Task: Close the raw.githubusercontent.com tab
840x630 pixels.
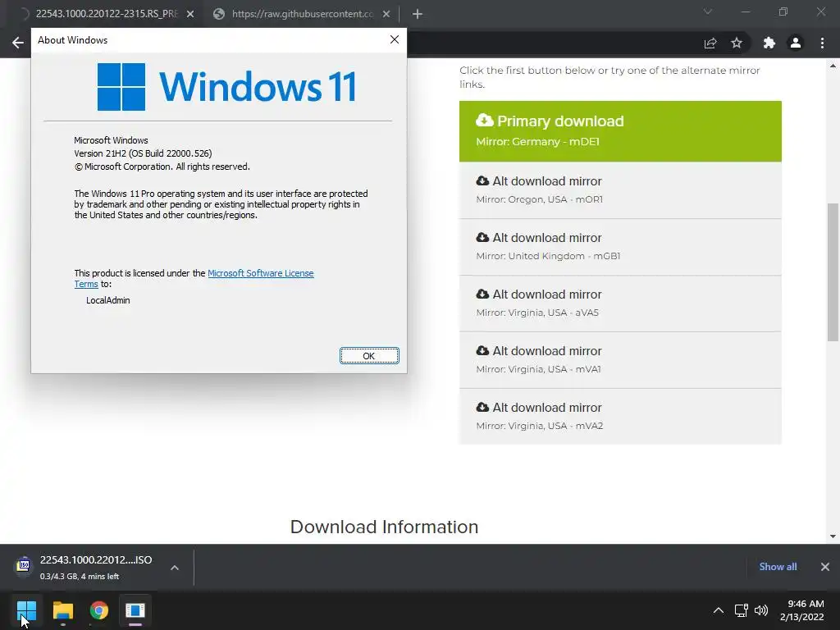Action: point(386,14)
